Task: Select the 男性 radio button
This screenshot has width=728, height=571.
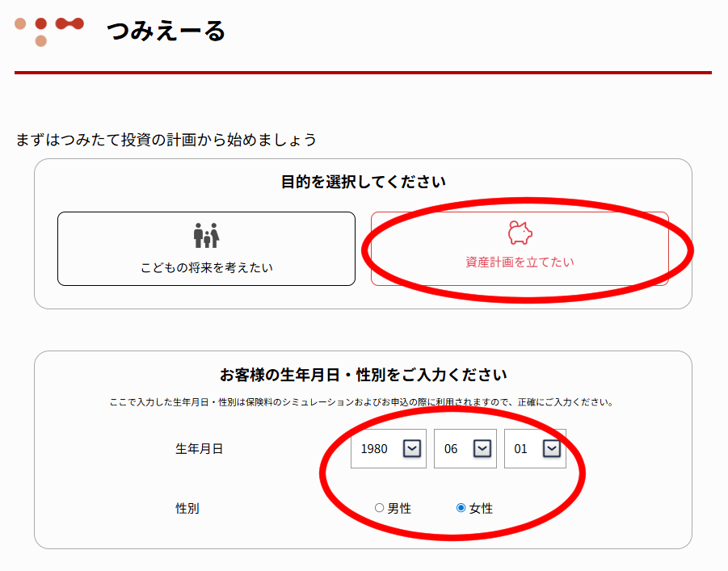Action: 379,508
